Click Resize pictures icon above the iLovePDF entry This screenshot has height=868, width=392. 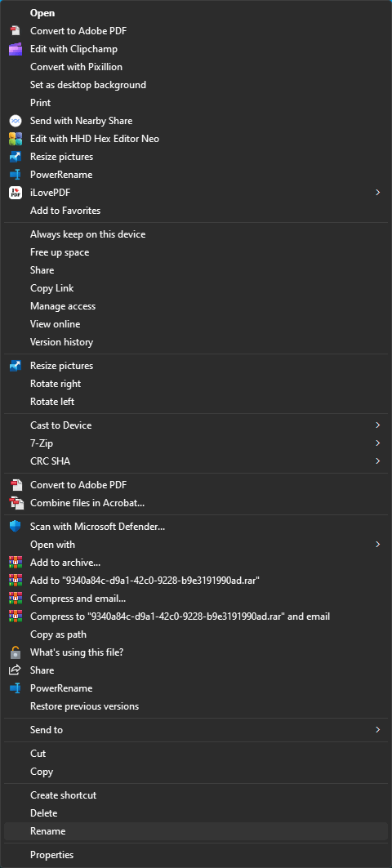(16, 157)
